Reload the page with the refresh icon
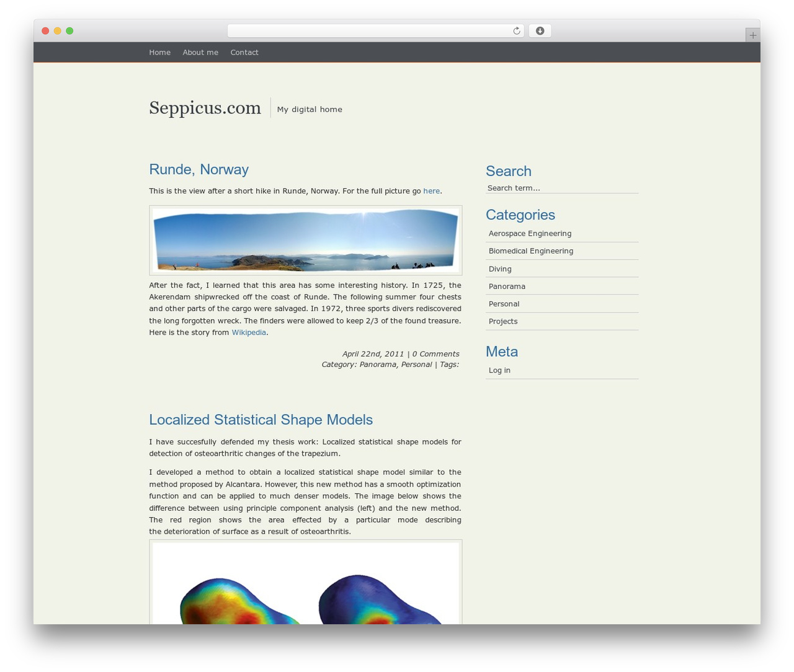The image size is (794, 672). click(x=516, y=31)
